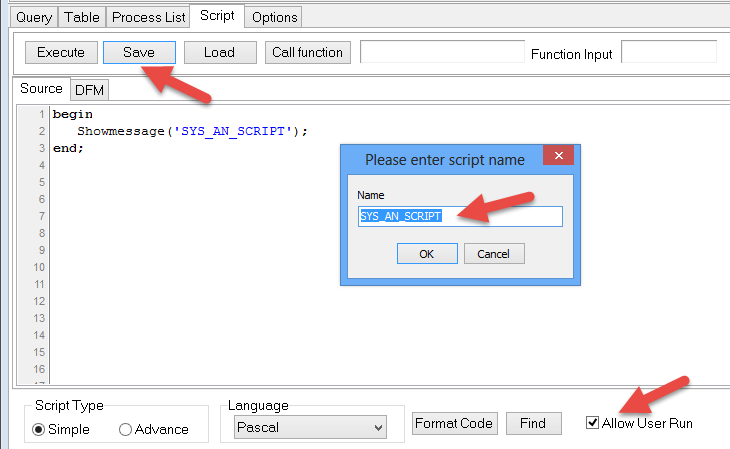Click OK in the script name dialog
The width and height of the screenshot is (730, 449).
click(426, 253)
